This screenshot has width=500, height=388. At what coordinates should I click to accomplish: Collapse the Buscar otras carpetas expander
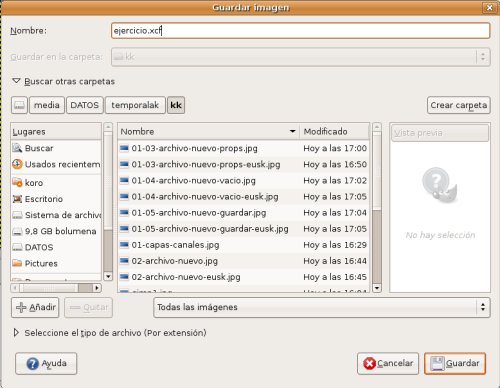(16, 81)
